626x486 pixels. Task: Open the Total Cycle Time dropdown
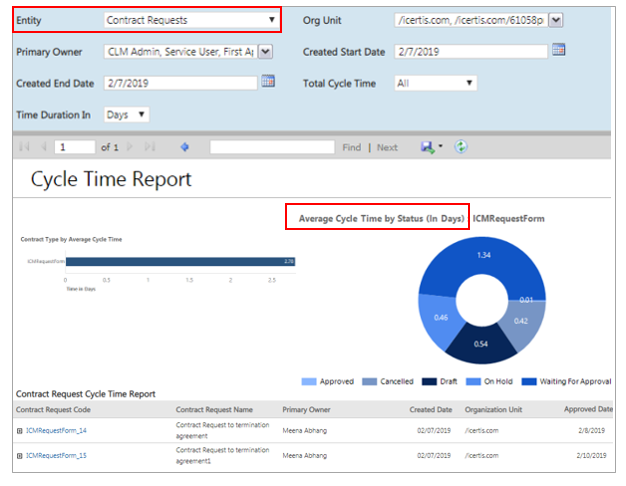coord(435,83)
